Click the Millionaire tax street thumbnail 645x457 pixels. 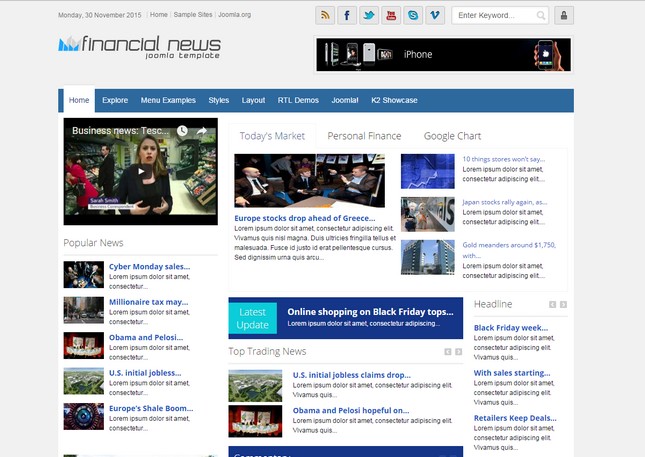click(84, 310)
